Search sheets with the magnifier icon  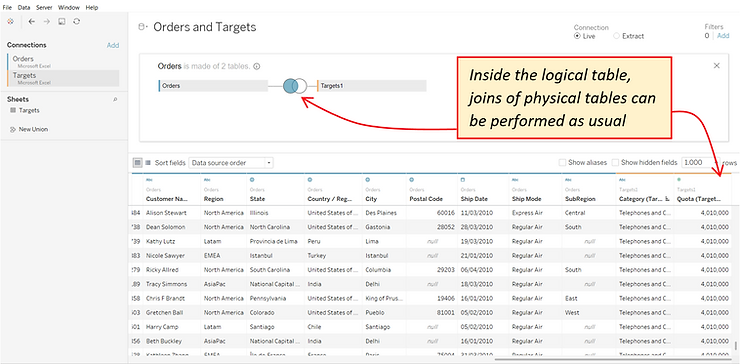(116, 100)
